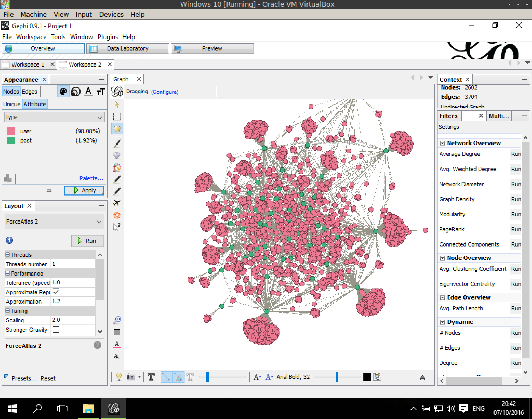Screen dimensions: 532x419
Task: Open the type attribute dropdown
Action: (x=54, y=117)
